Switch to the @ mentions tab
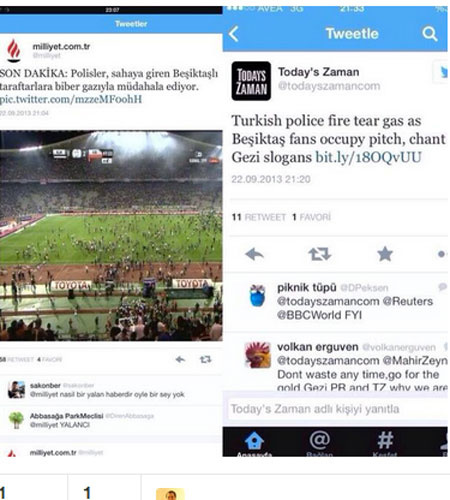Image resolution: width=450 pixels, height=500 pixels. (x=319, y=443)
